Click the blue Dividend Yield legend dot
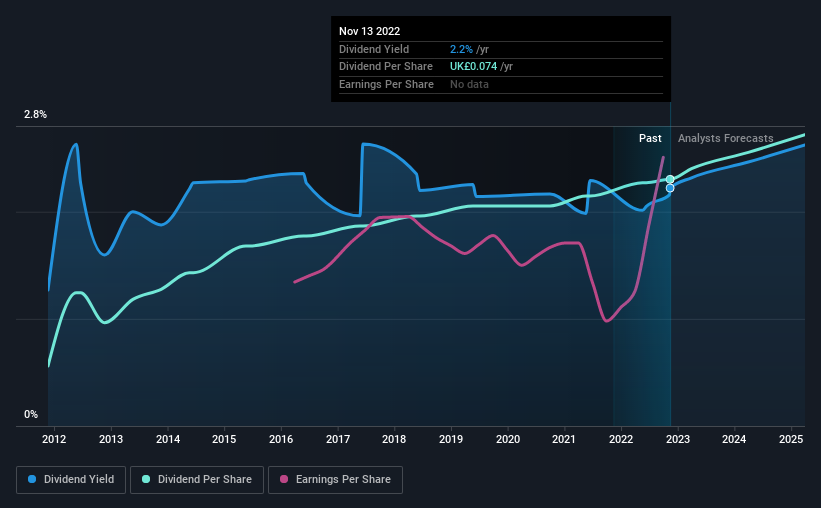 pyautogui.click(x=32, y=479)
